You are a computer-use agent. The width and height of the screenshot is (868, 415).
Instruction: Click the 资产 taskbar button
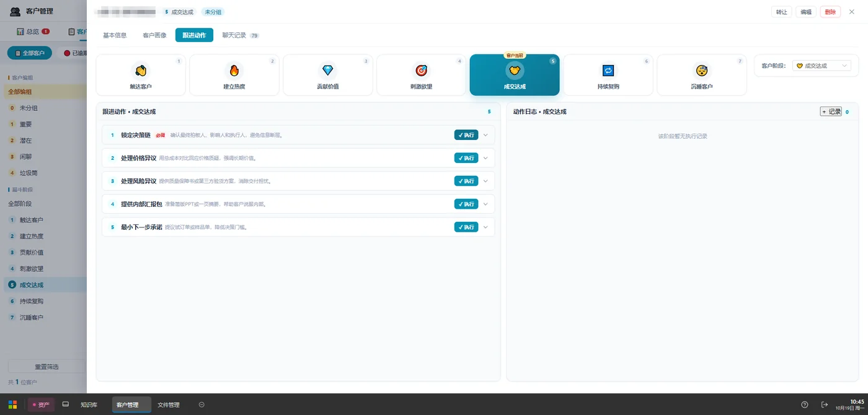pos(41,404)
